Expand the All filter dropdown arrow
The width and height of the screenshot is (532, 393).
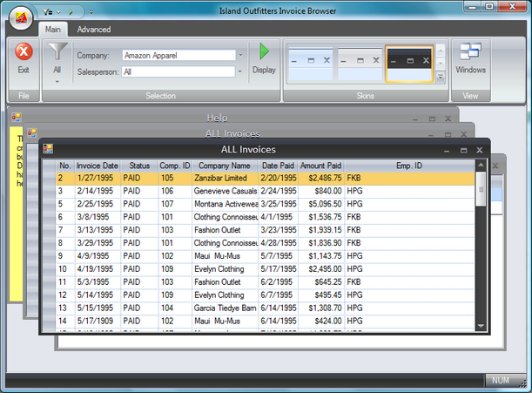pos(57,82)
